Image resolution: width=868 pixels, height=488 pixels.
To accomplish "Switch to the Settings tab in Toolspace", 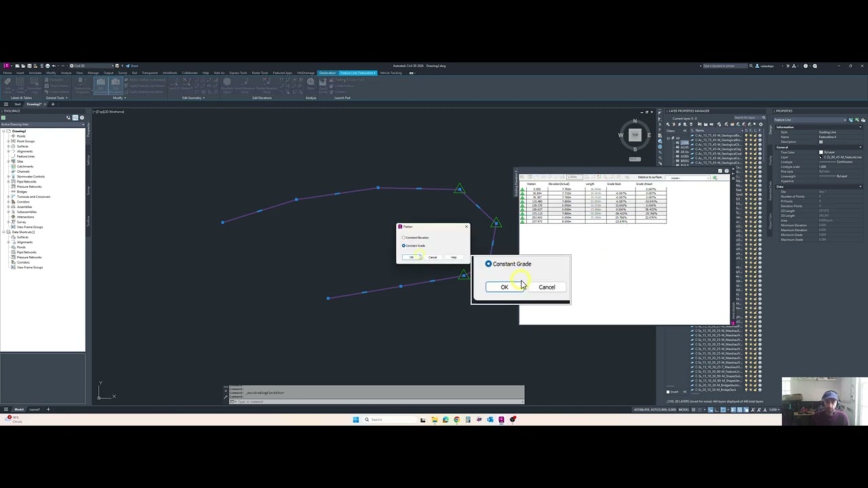I will pos(88,160).
